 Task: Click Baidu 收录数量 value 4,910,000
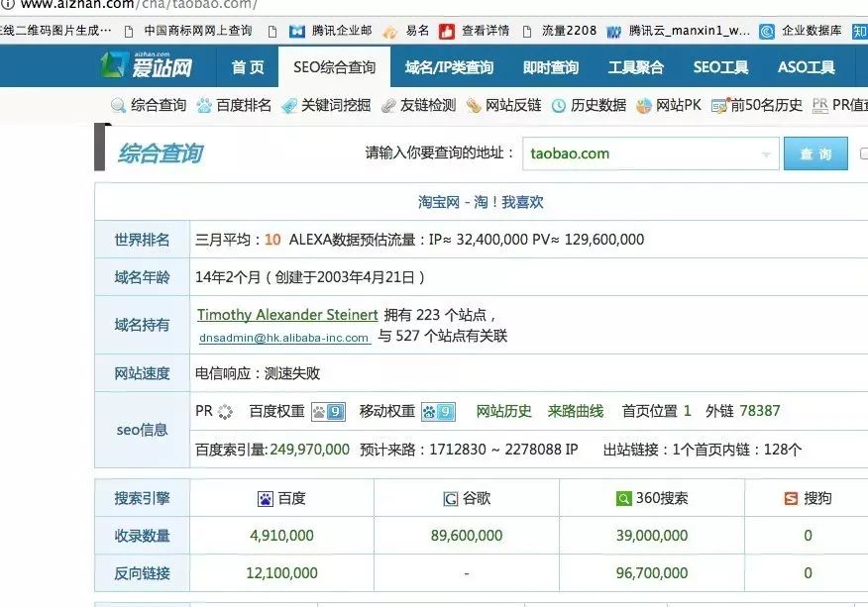[281, 536]
